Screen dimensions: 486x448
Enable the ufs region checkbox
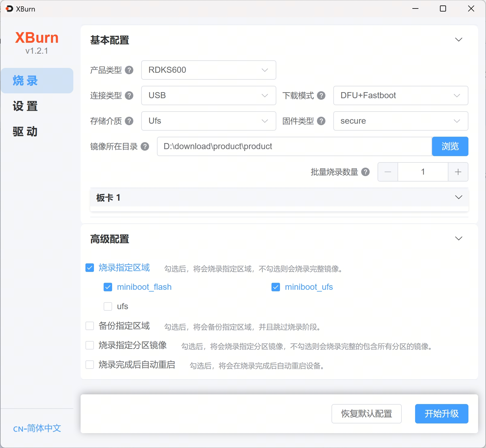pos(108,306)
